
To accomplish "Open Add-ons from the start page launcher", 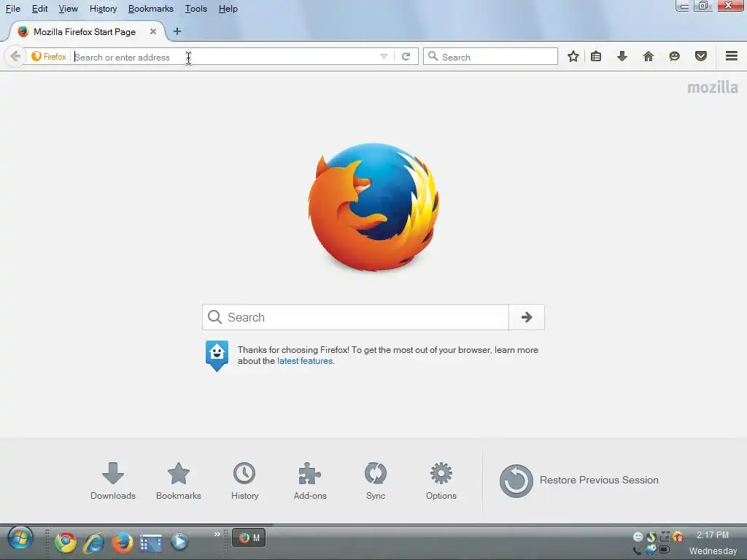I will (x=310, y=481).
